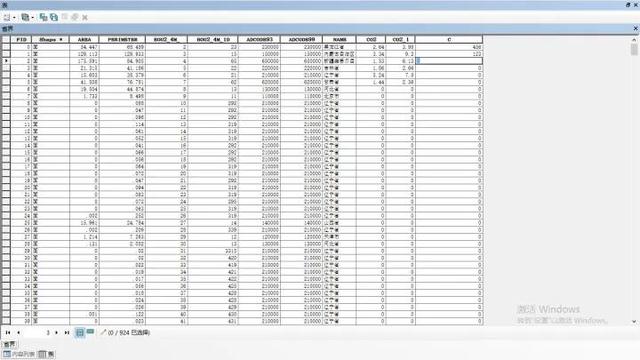Jump to the last record
640x360 pixels.
pos(67,333)
